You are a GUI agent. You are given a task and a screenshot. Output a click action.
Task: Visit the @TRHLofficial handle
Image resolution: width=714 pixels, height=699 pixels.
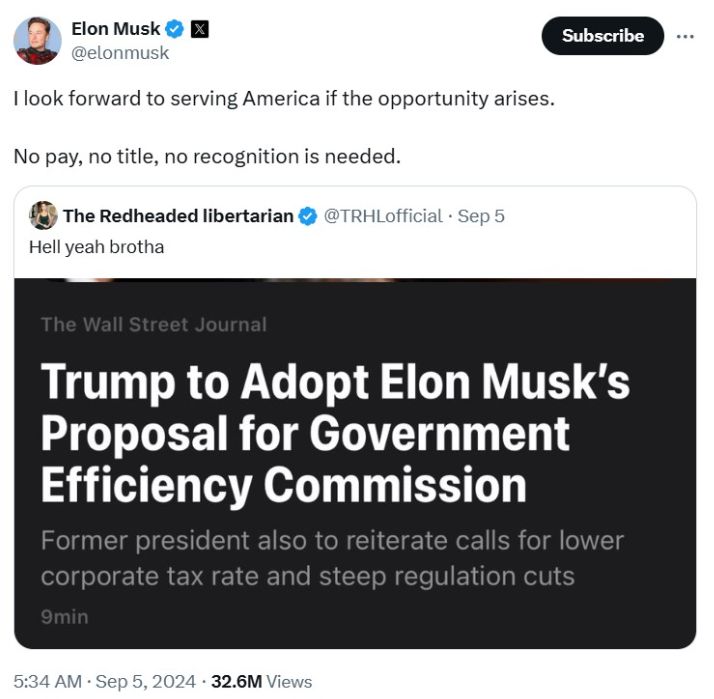coord(383,216)
